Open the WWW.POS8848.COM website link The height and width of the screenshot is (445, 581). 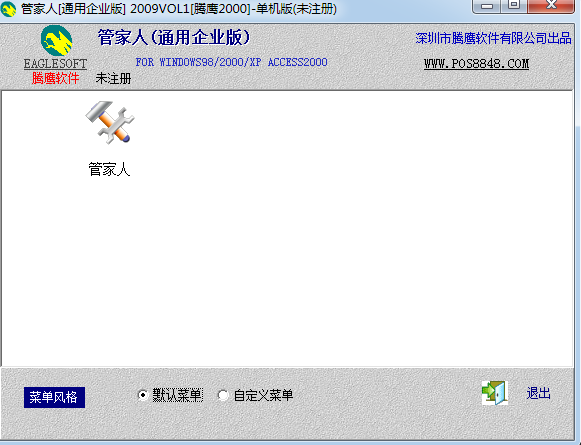coord(477,64)
